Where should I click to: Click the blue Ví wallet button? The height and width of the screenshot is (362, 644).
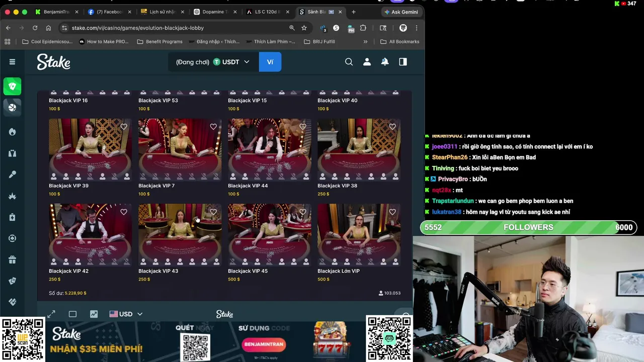click(x=270, y=62)
